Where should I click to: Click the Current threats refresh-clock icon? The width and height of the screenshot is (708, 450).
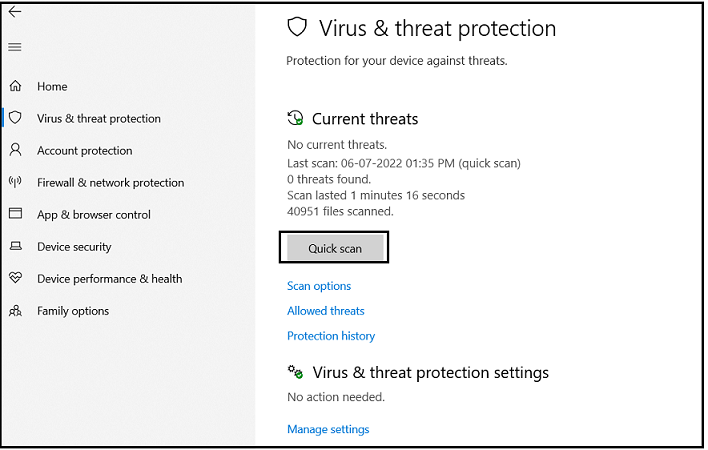[x=295, y=118]
